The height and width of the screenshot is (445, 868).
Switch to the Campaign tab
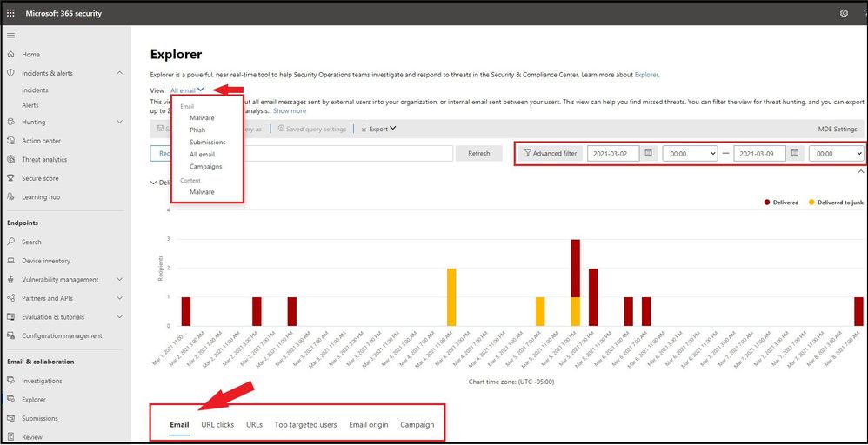[x=417, y=425]
